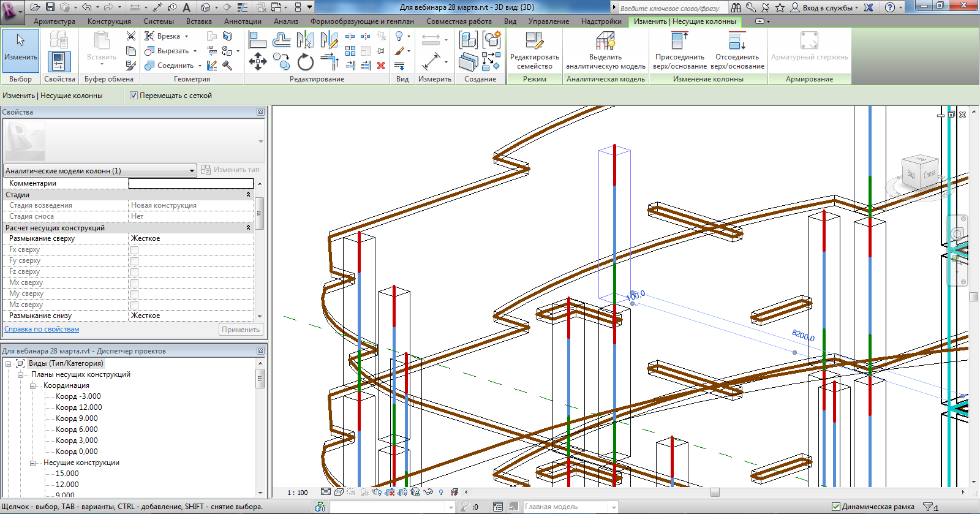
Task: Select the Изменить (Modify) tool
Action: coord(21,50)
